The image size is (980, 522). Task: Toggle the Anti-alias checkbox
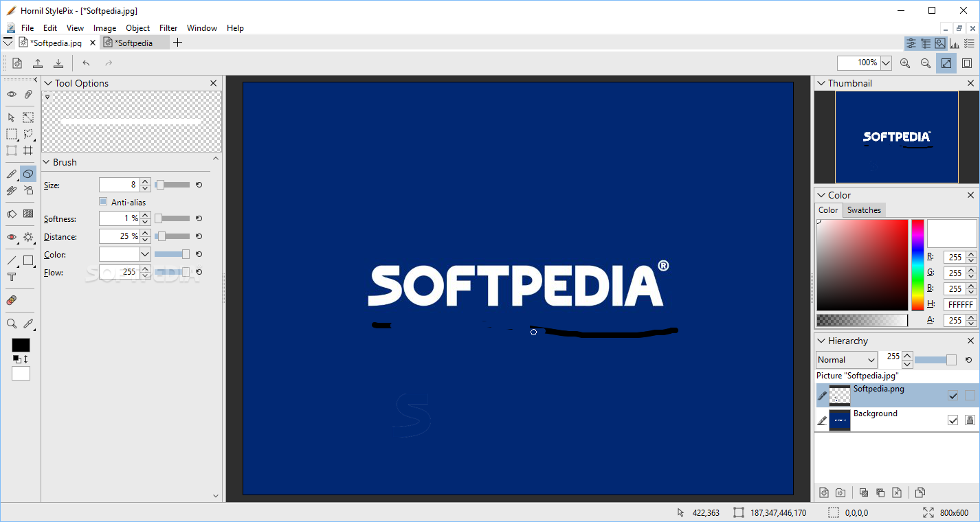click(x=103, y=202)
